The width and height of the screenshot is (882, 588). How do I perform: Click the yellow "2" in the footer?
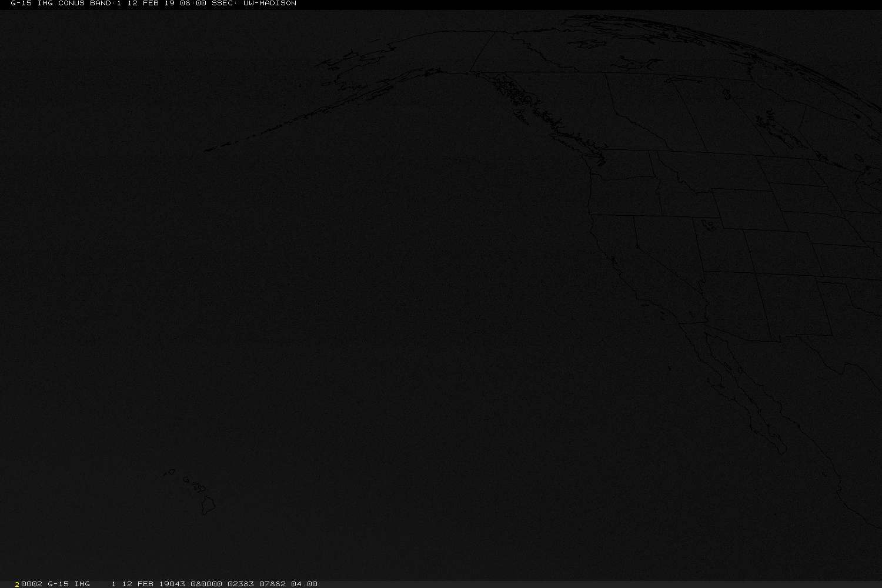pyautogui.click(x=18, y=584)
